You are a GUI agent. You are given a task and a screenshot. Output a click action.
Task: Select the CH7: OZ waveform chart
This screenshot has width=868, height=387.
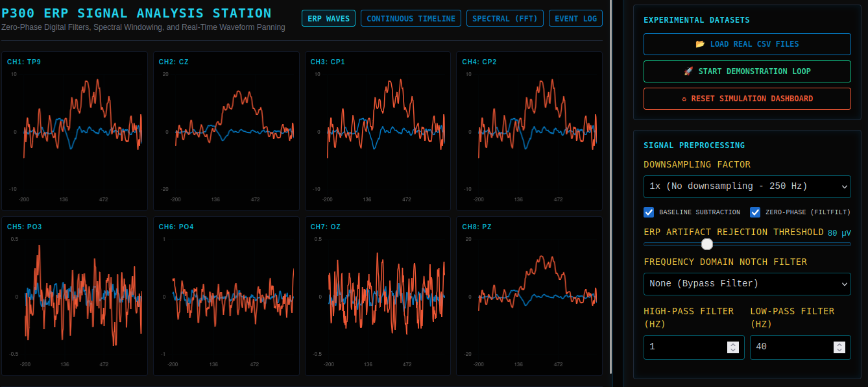pyautogui.click(x=378, y=296)
